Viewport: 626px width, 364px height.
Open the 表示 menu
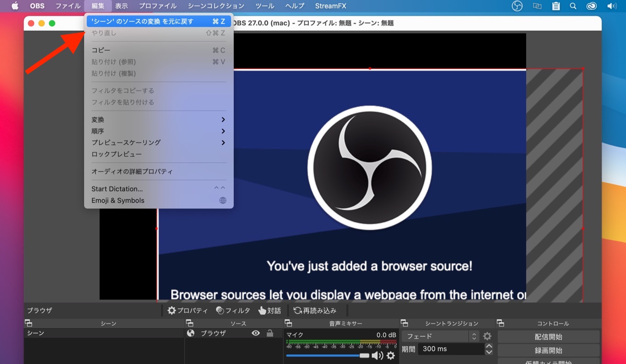[122, 6]
